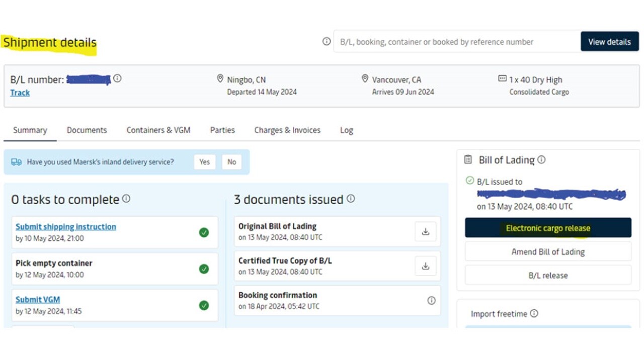644x362 pixels.
Task: Answer Yes to inland delivery question
Action: point(204,162)
